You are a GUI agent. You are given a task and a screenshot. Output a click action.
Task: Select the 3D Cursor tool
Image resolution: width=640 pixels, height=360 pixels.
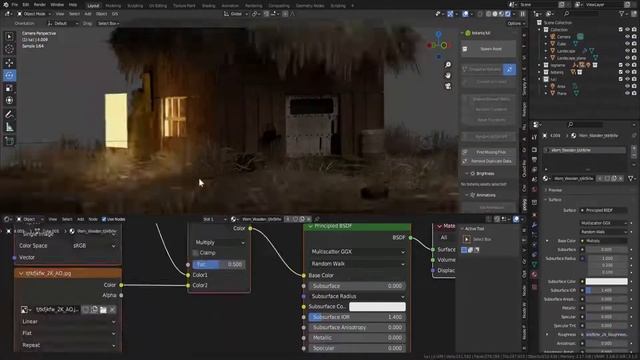click(x=9, y=49)
